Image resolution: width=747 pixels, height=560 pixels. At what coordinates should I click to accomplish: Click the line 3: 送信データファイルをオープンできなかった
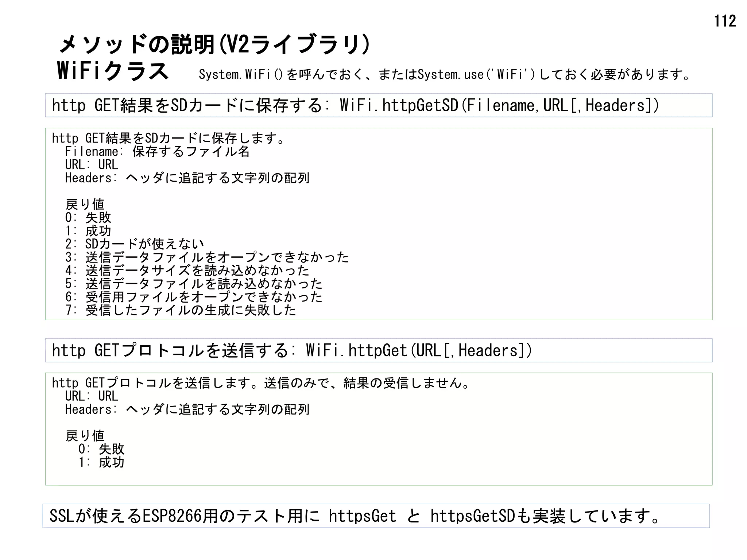207,257
